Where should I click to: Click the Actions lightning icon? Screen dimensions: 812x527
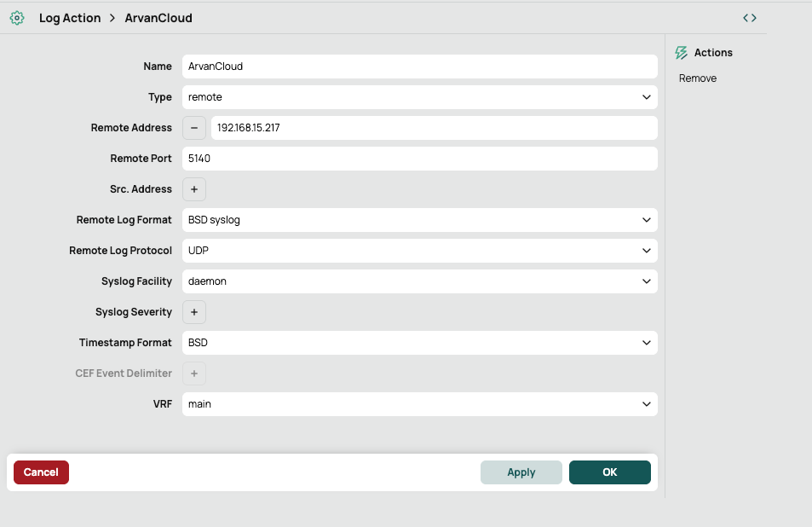point(681,53)
